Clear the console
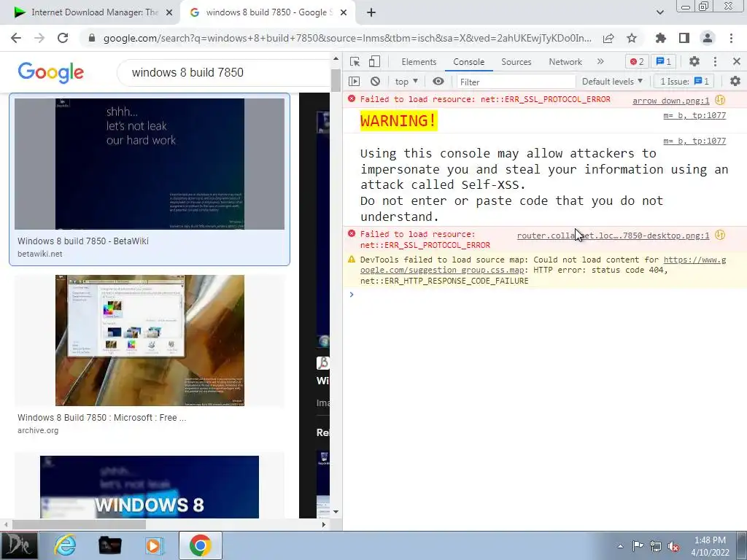747x560 pixels. tap(376, 82)
